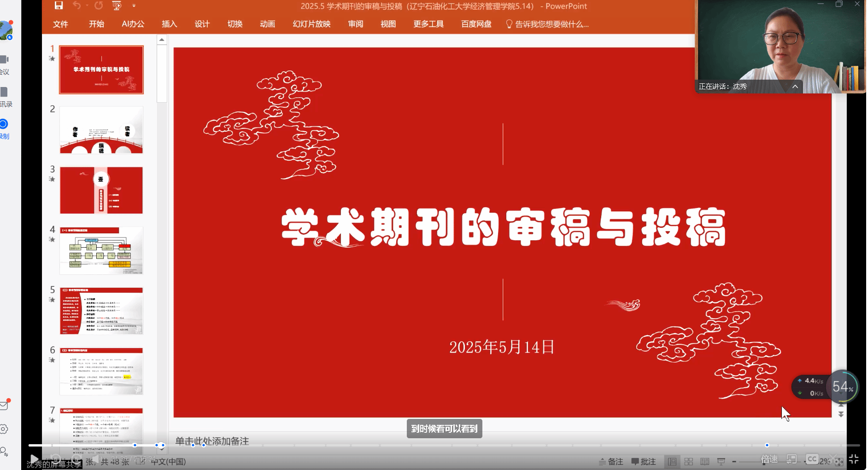This screenshot has height=470, width=868.
Task: Click the Undo arrow icon
Action: point(76,6)
